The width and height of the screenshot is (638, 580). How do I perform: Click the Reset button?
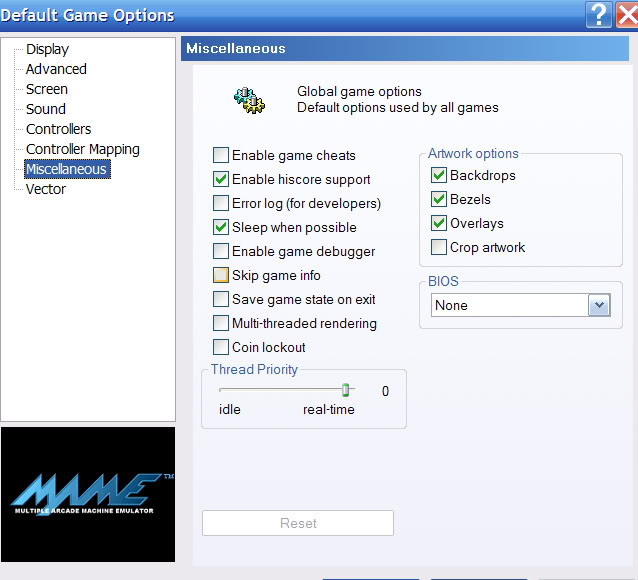tap(298, 523)
